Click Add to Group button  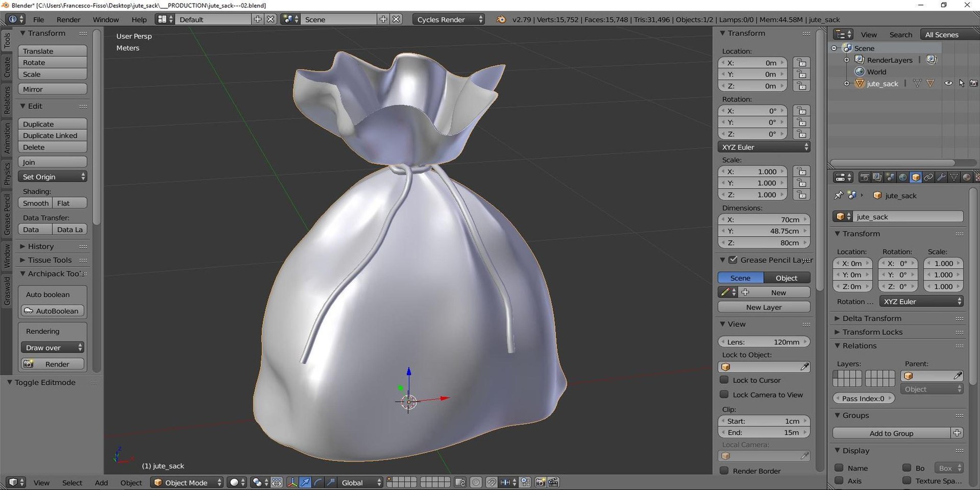[x=891, y=433]
